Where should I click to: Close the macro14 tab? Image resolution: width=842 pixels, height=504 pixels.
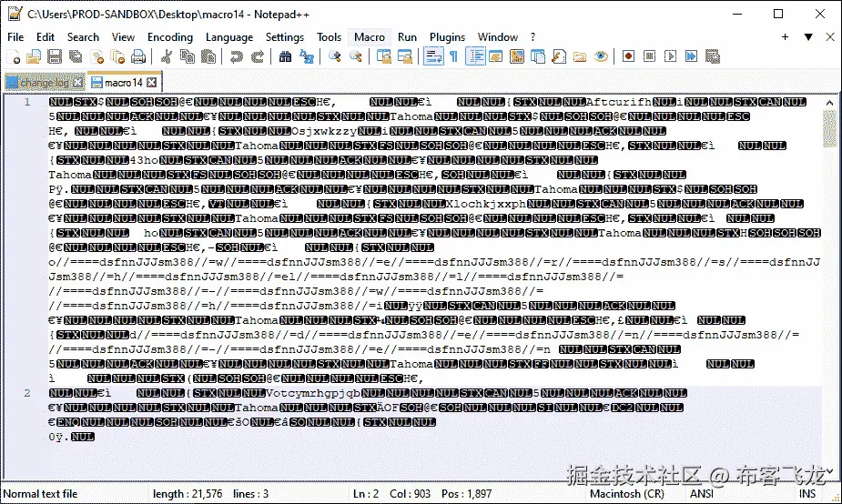pos(152,82)
